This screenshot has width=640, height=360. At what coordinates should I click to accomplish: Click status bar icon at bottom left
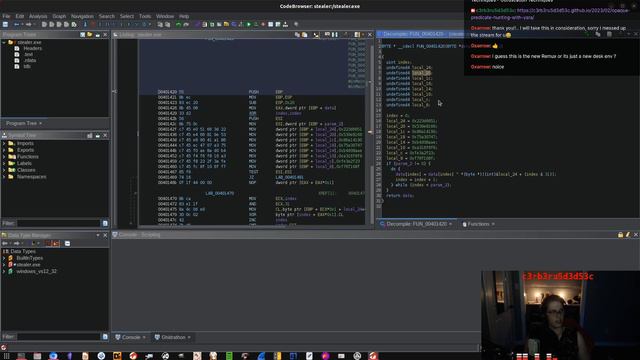(x=4, y=347)
